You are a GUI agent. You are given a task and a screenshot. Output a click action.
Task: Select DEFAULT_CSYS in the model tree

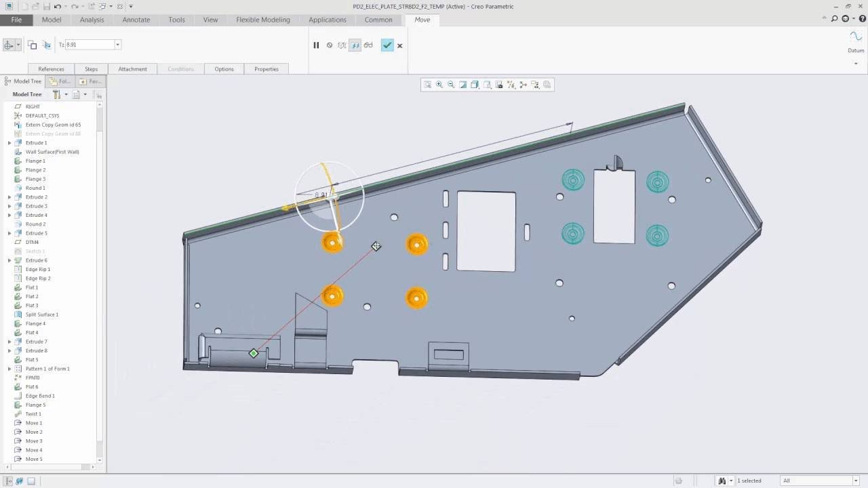[42, 116]
